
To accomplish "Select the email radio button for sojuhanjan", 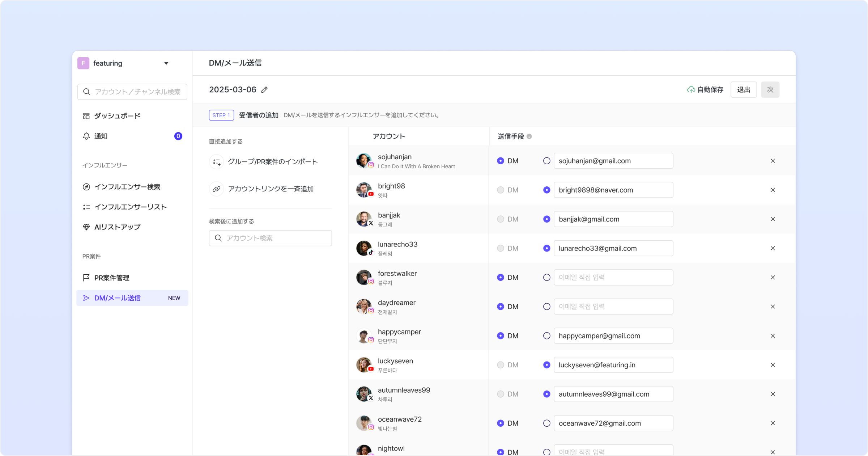I will [x=546, y=161].
